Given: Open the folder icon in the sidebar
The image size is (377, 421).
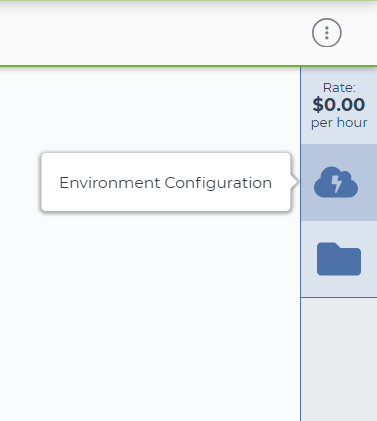Looking at the screenshot, I should pyautogui.click(x=339, y=259).
